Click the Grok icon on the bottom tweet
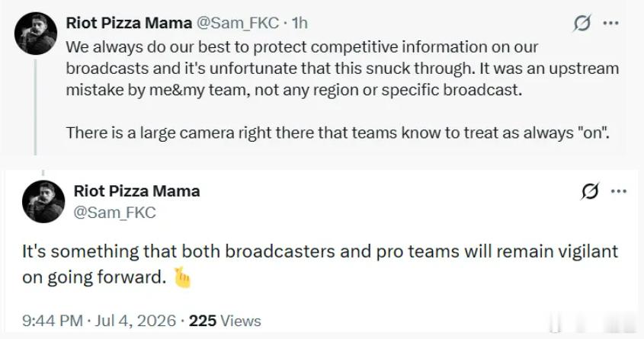Viewport: 644px width, 339px height. [590, 191]
